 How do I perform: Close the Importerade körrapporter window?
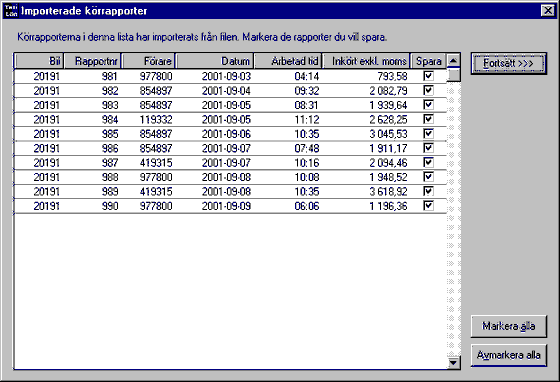coord(548,11)
